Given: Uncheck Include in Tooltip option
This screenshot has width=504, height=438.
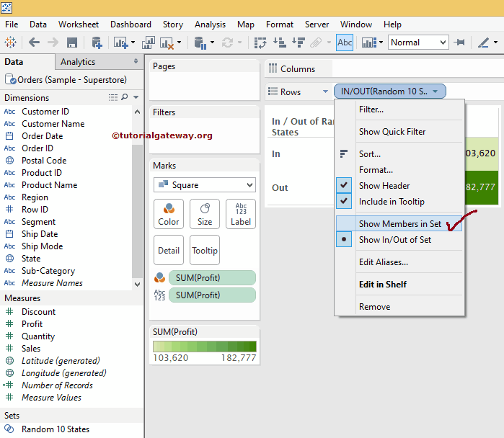Looking at the screenshot, I should [391, 202].
